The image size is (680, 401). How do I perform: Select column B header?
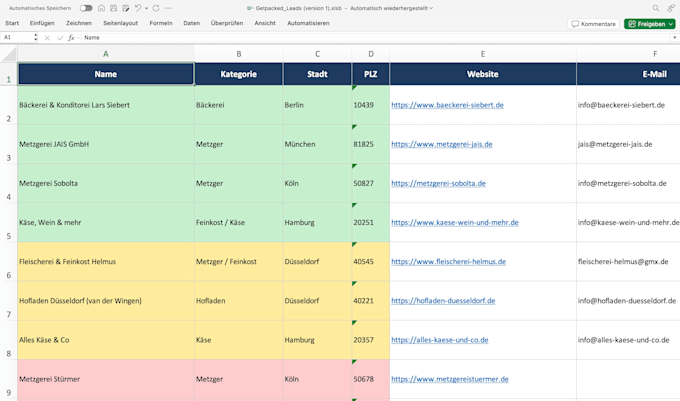pyautogui.click(x=239, y=54)
